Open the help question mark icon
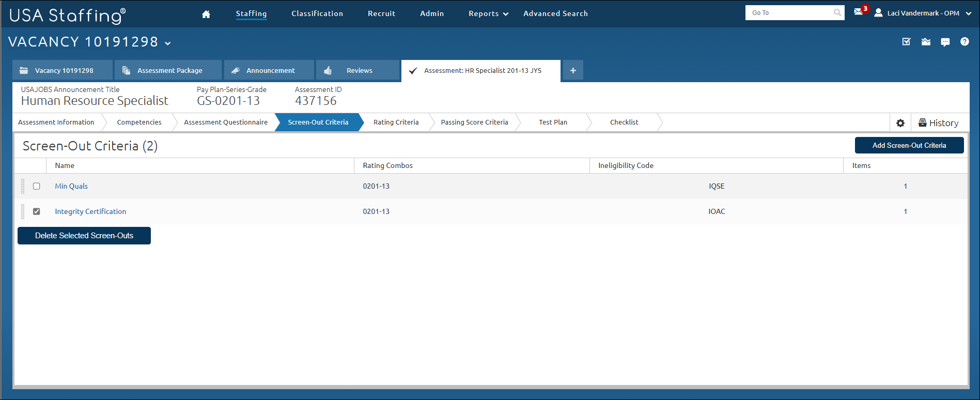 (x=965, y=42)
